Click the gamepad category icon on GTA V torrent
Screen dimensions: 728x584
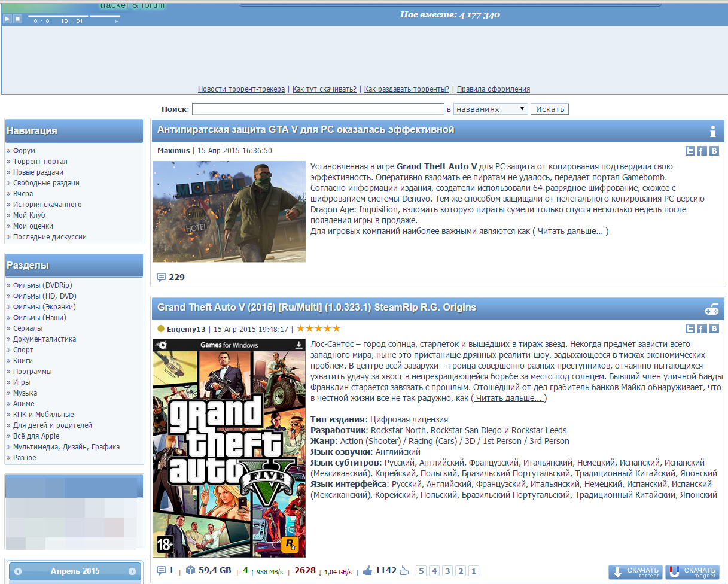pyautogui.click(x=711, y=309)
